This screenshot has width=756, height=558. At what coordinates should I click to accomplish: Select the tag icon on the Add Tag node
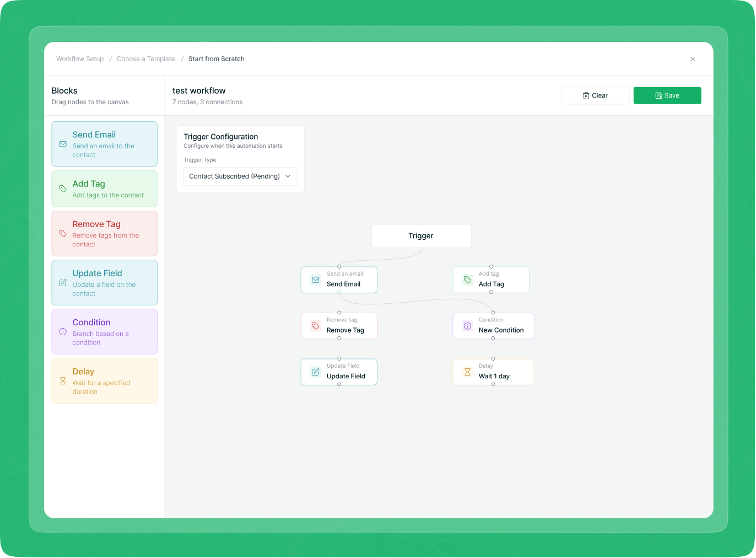point(468,280)
